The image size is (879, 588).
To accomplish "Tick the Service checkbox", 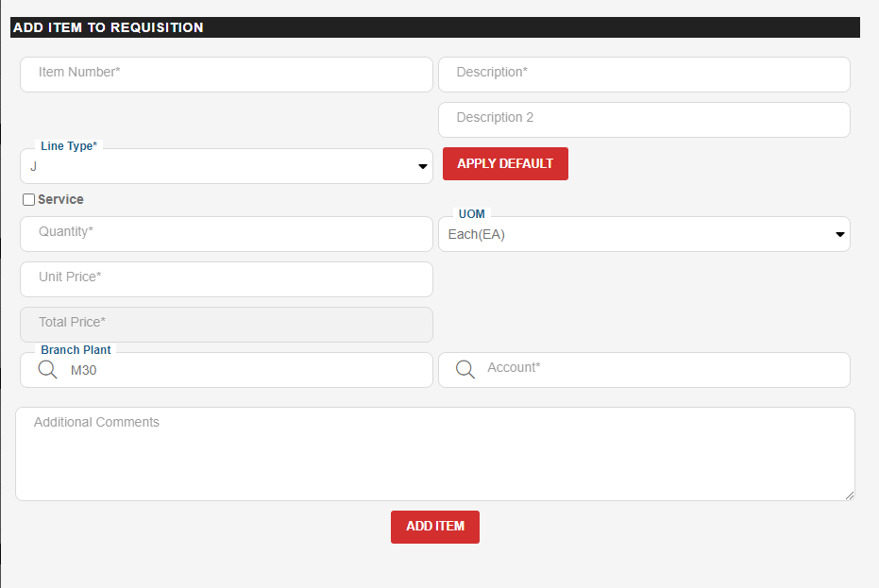I will tap(28, 200).
